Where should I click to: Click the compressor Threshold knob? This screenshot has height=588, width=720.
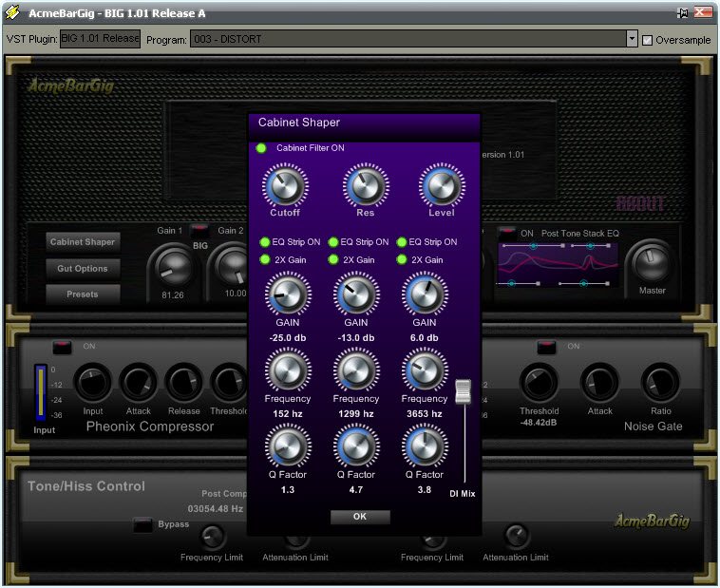point(229,383)
